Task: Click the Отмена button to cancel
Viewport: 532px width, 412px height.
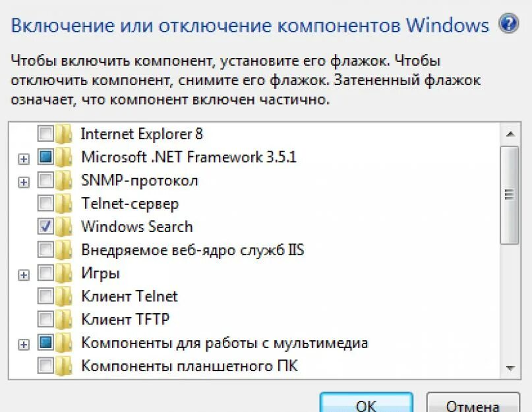Action: pos(473,403)
